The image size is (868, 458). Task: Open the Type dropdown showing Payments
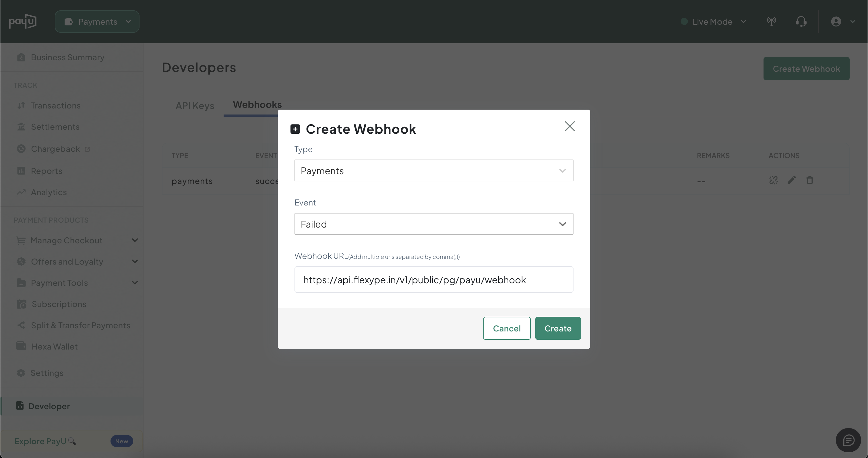click(433, 171)
